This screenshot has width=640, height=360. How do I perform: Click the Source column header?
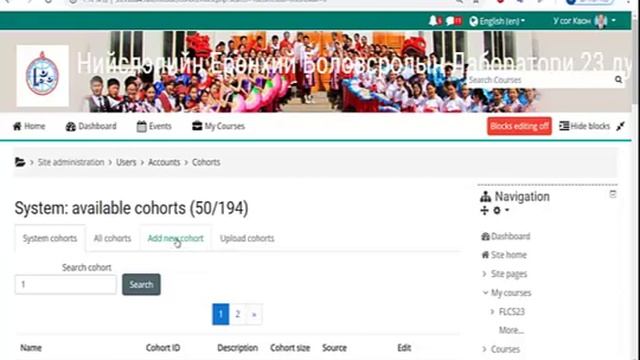pos(334,348)
